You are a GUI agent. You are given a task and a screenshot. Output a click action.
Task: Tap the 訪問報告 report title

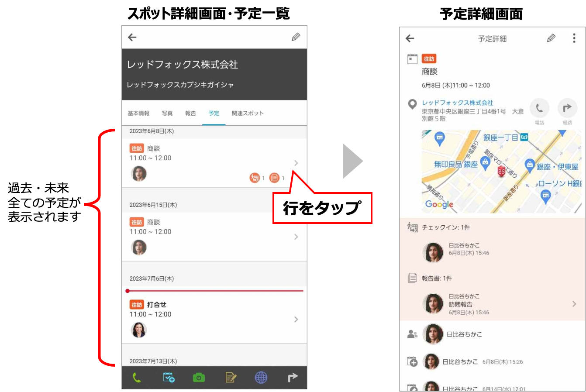coord(460,304)
